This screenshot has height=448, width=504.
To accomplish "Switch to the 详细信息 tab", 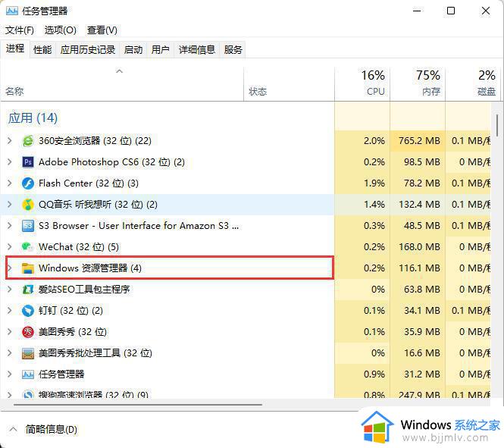I will (x=197, y=50).
